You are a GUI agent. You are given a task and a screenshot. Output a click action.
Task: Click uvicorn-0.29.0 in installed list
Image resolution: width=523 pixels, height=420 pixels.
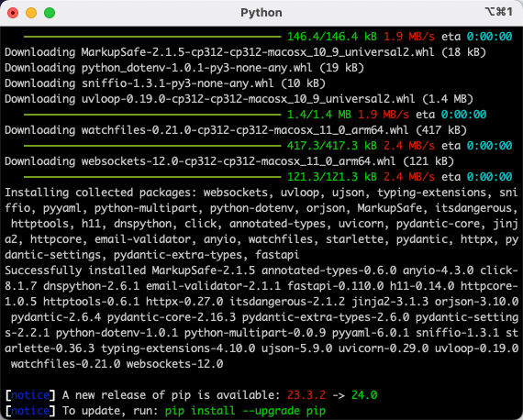[x=384, y=348]
